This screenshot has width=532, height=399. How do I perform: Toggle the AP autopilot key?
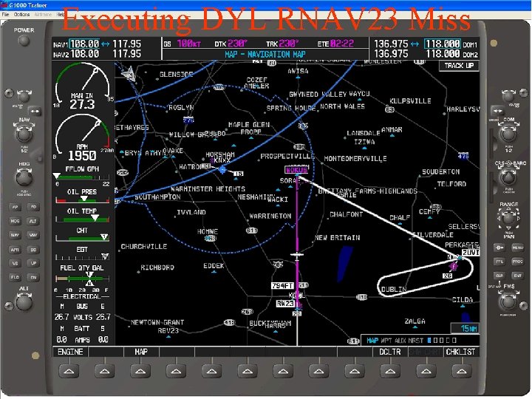(x=15, y=207)
